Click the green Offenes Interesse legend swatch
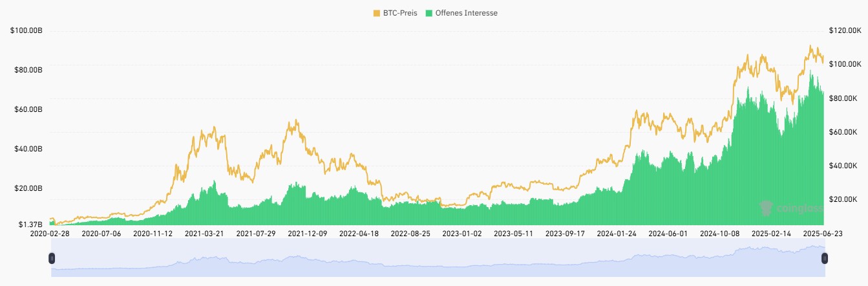 coord(429,13)
